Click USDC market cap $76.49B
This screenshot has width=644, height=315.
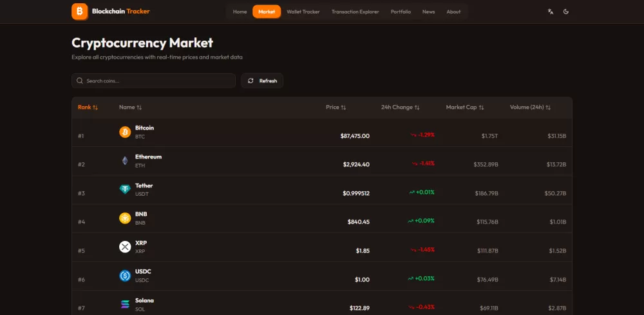click(x=488, y=280)
